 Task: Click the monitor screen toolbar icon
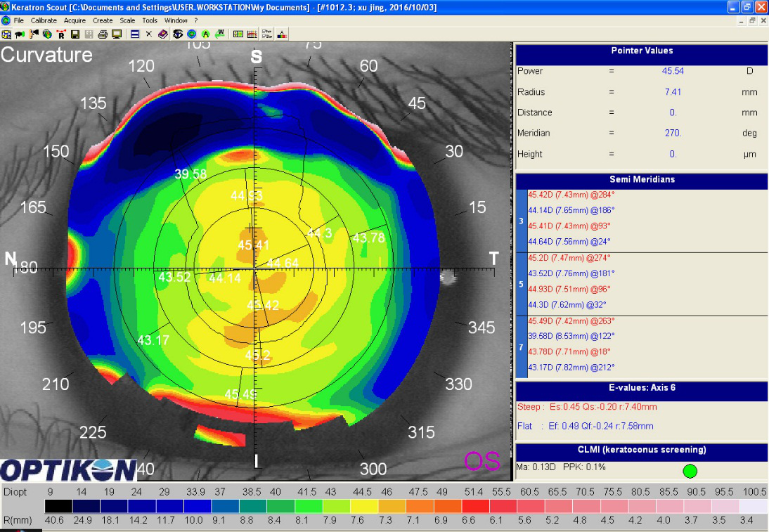coord(117,34)
